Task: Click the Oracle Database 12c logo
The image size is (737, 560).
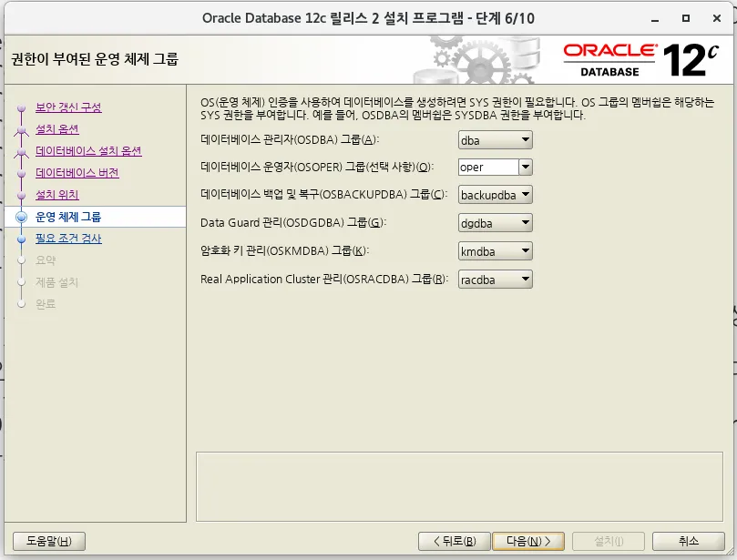Action: coord(640,60)
